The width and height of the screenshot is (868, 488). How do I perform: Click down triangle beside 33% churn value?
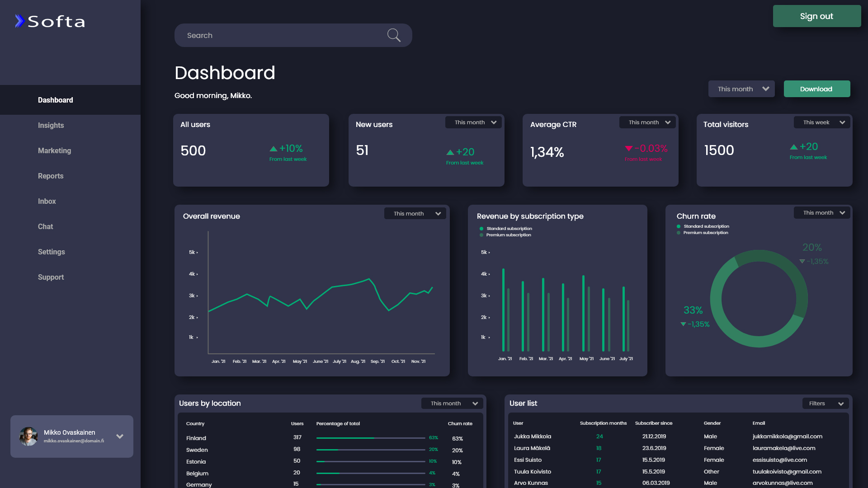tap(683, 324)
